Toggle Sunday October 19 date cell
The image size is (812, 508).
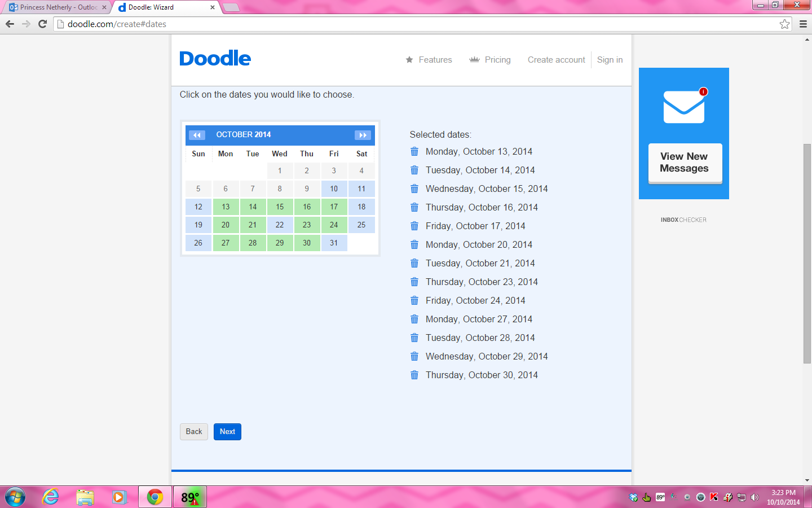pos(198,225)
